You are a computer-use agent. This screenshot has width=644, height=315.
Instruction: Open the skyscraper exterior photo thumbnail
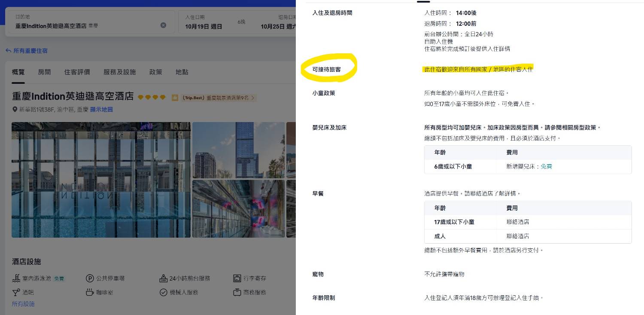point(239,150)
